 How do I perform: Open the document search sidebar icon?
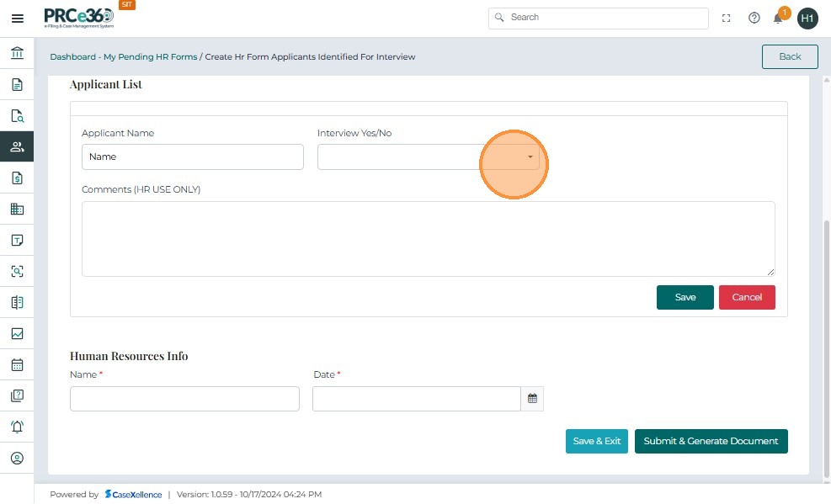pyautogui.click(x=17, y=116)
